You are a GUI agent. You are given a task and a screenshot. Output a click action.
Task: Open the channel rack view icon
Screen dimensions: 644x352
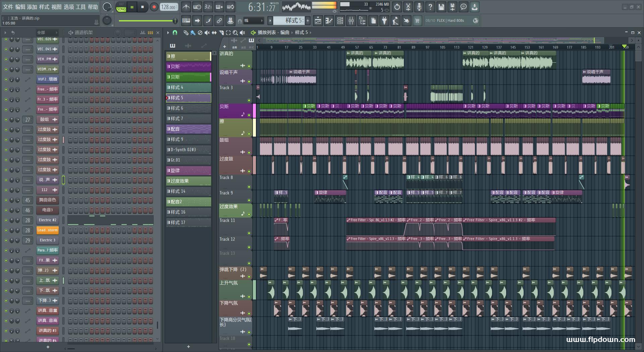(340, 21)
